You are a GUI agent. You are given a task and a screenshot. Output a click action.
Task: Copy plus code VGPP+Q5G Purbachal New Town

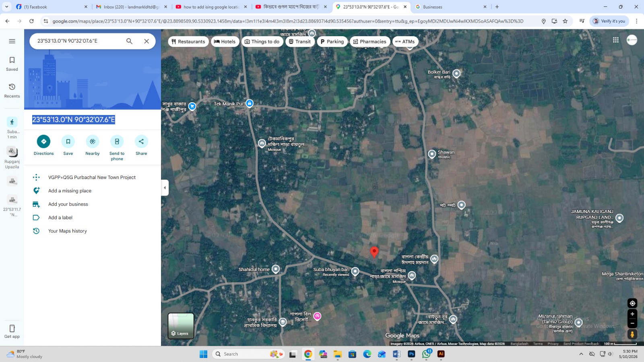tap(92, 177)
